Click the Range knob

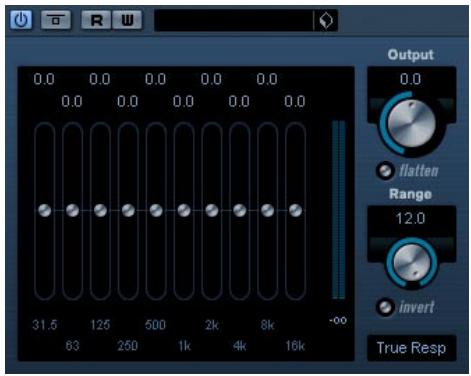coord(412,262)
